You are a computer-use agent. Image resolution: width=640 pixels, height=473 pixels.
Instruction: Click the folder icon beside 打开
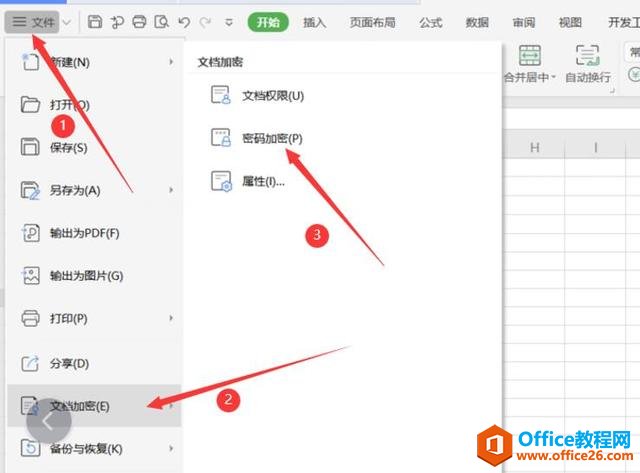click(30, 105)
